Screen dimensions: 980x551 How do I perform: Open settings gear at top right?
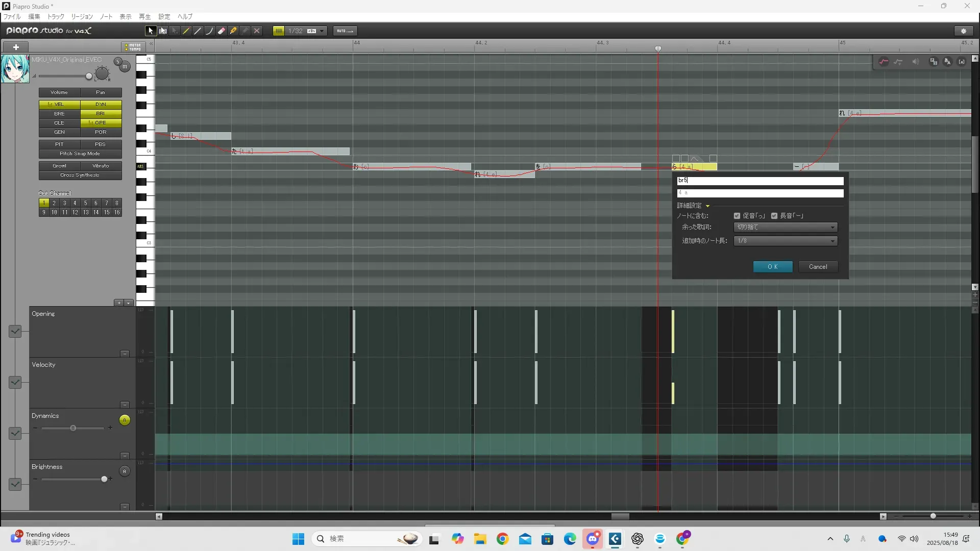(964, 31)
